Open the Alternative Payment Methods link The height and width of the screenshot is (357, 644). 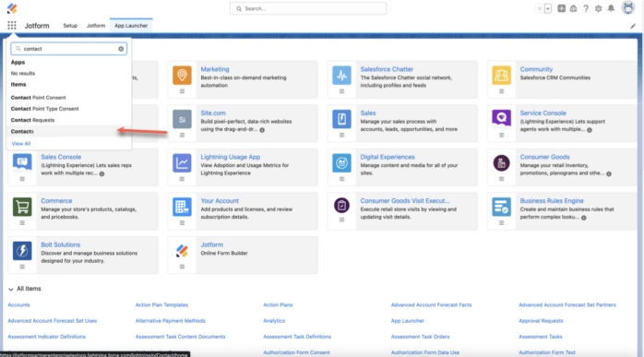point(171,321)
